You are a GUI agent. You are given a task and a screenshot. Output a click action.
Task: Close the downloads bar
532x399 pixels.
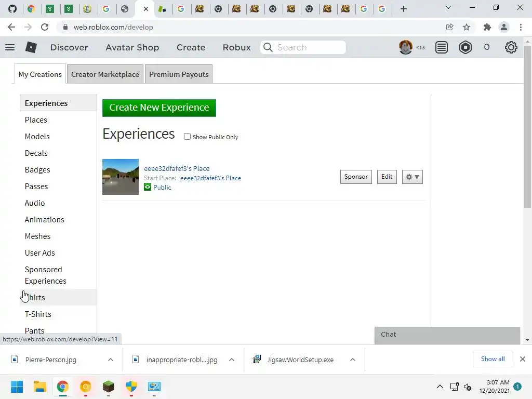[x=523, y=359]
